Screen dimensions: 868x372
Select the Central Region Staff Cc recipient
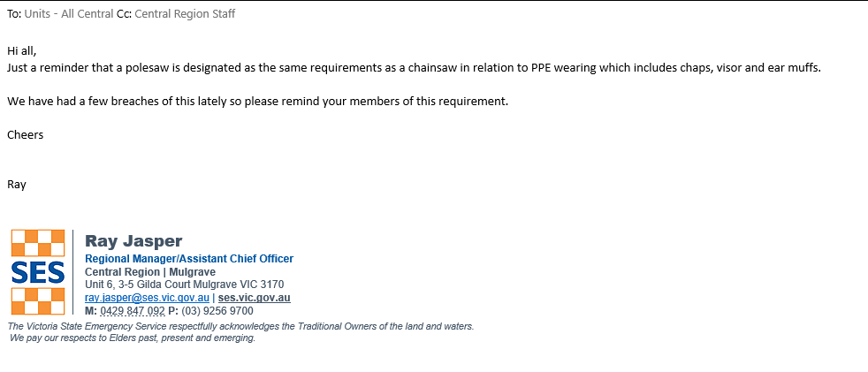click(185, 14)
